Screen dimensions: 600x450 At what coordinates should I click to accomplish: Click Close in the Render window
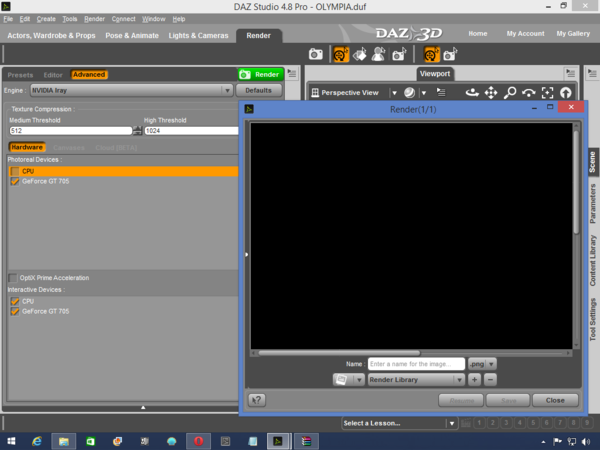pyautogui.click(x=555, y=400)
